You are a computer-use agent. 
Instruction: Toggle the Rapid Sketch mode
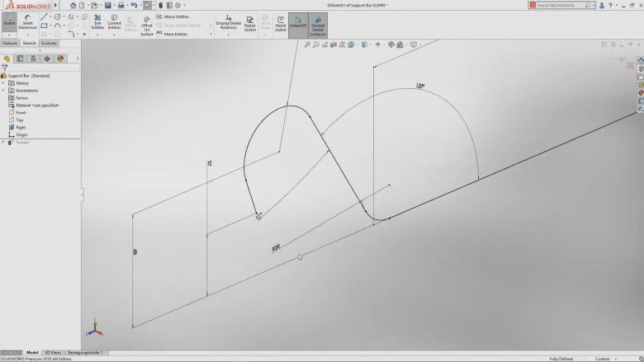point(281,23)
